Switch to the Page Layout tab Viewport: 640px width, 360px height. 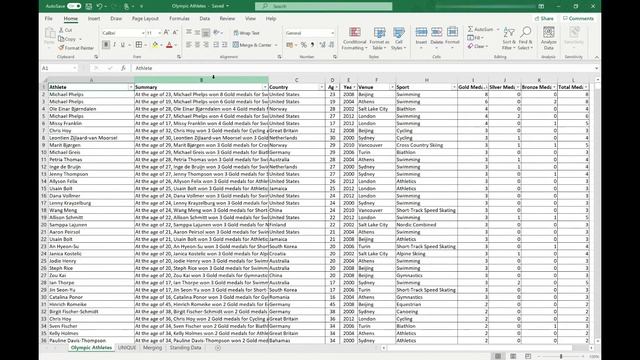tap(145, 18)
